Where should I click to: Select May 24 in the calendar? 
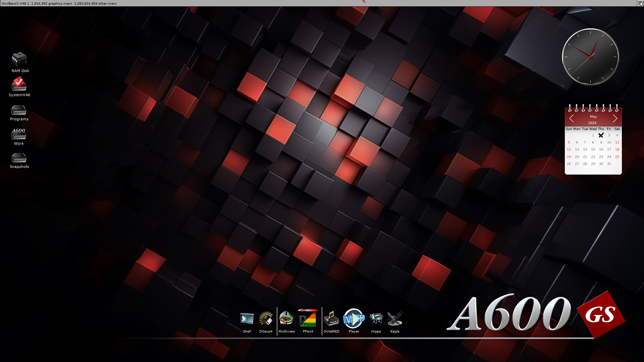coord(609,157)
